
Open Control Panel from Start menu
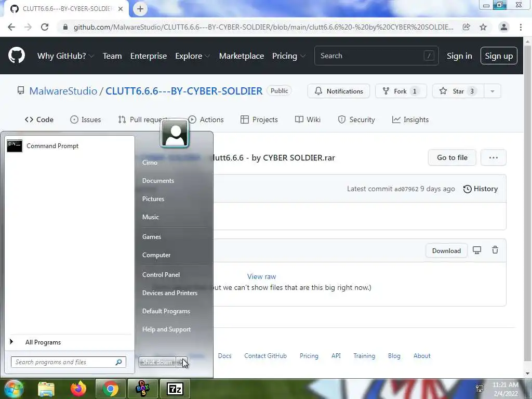[161, 274]
